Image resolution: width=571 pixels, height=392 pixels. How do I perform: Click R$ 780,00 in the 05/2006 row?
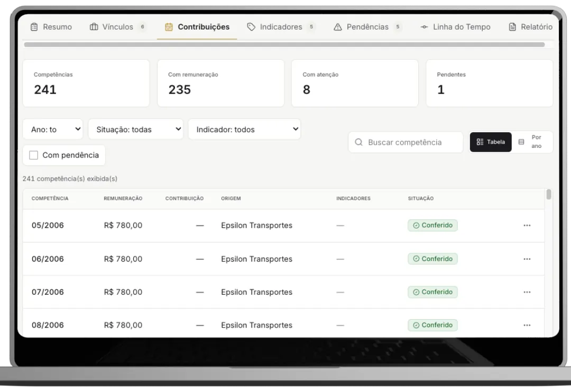pyautogui.click(x=123, y=226)
